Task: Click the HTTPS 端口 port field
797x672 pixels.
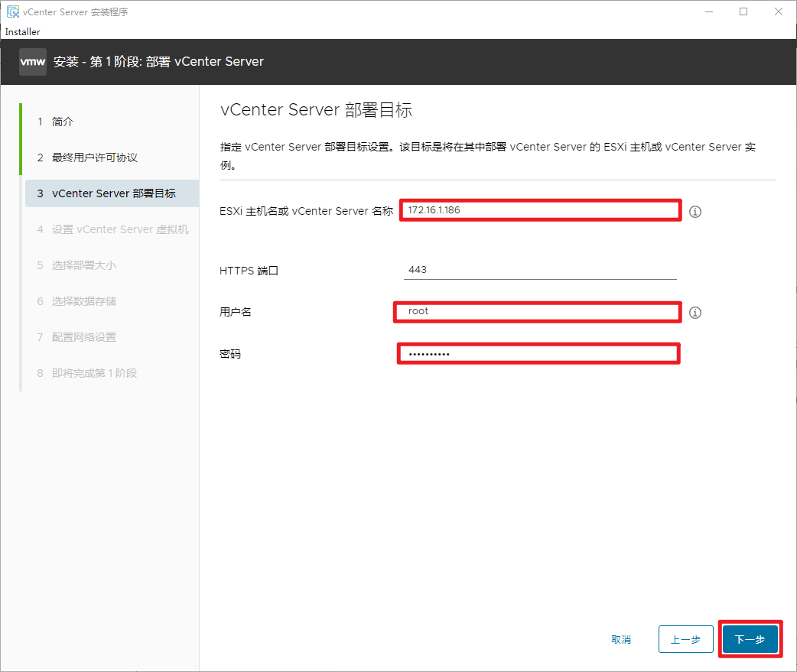Action: pyautogui.click(x=540, y=270)
